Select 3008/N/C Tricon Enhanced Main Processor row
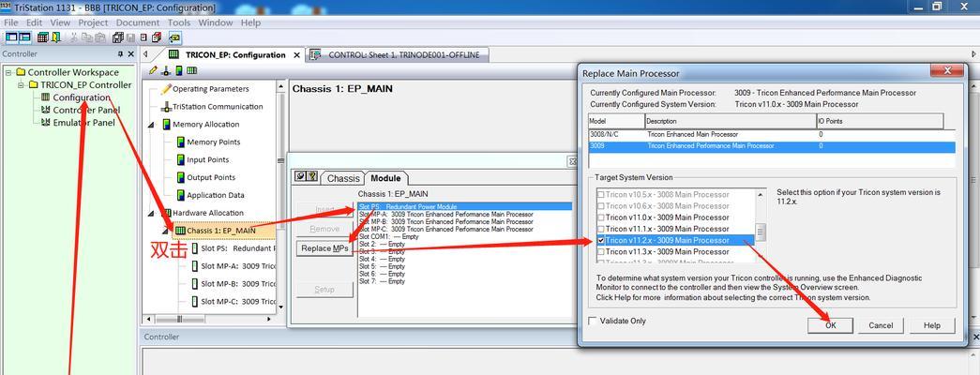The width and height of the screenshot is (980, 375). coord(772,134)
